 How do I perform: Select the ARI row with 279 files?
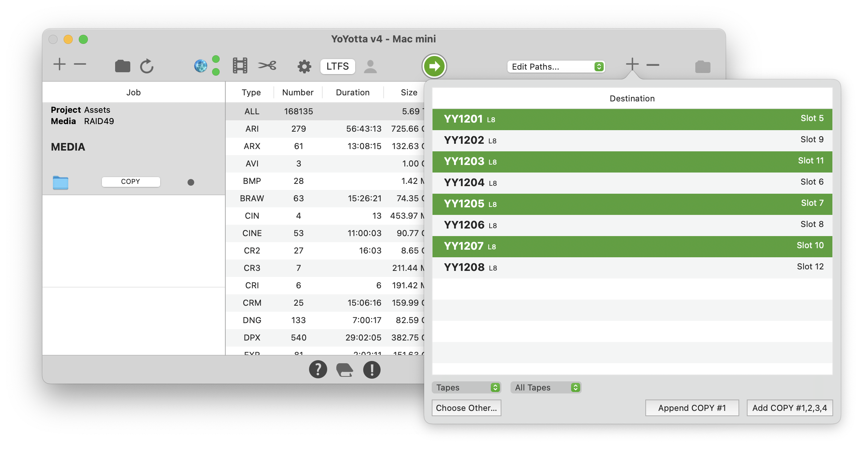[325, 129]
